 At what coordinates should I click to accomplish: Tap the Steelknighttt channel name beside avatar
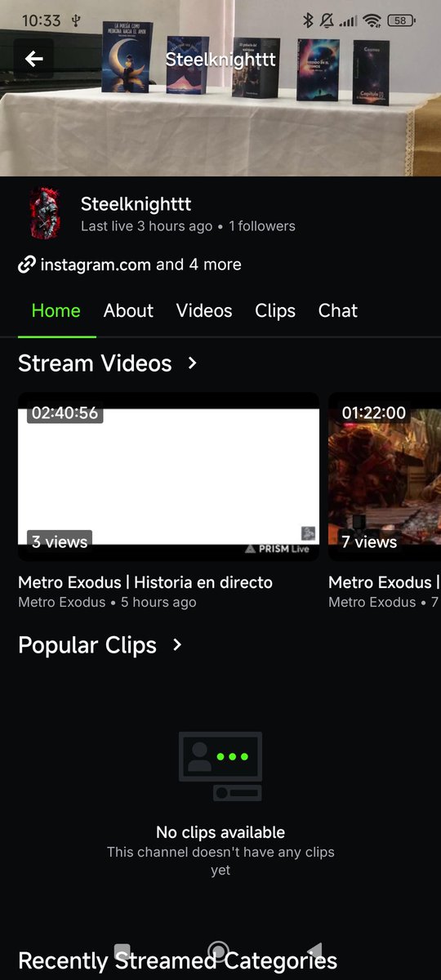136,204
